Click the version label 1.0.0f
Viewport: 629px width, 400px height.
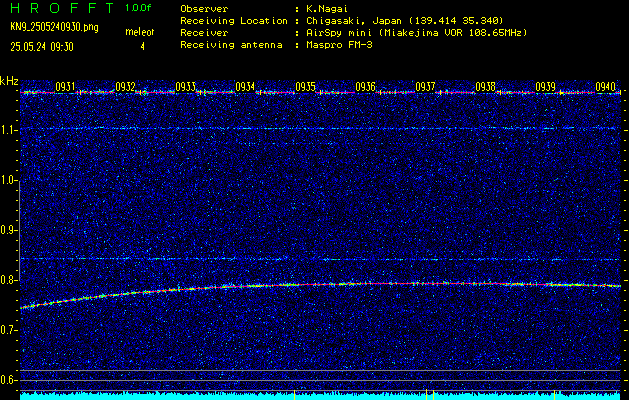point(138,8)
